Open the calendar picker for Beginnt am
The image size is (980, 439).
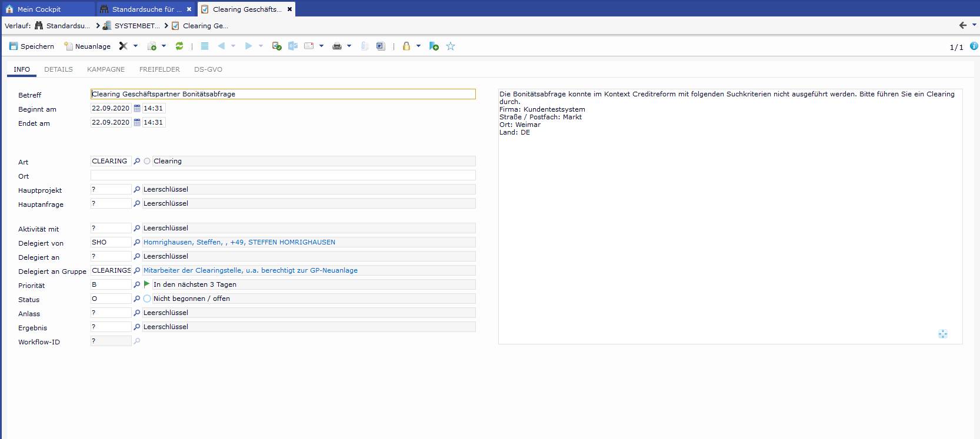[x=137, y=108]
